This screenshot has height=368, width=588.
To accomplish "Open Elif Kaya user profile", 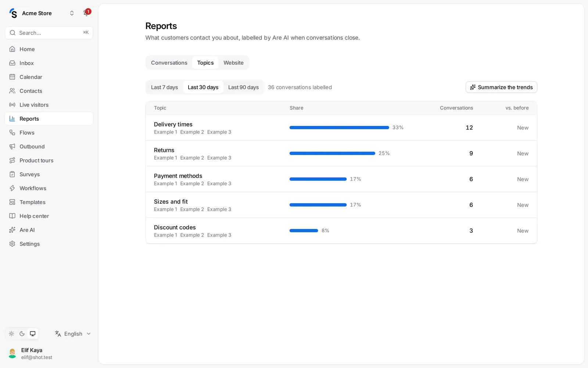I will click(x=49, y=353).
